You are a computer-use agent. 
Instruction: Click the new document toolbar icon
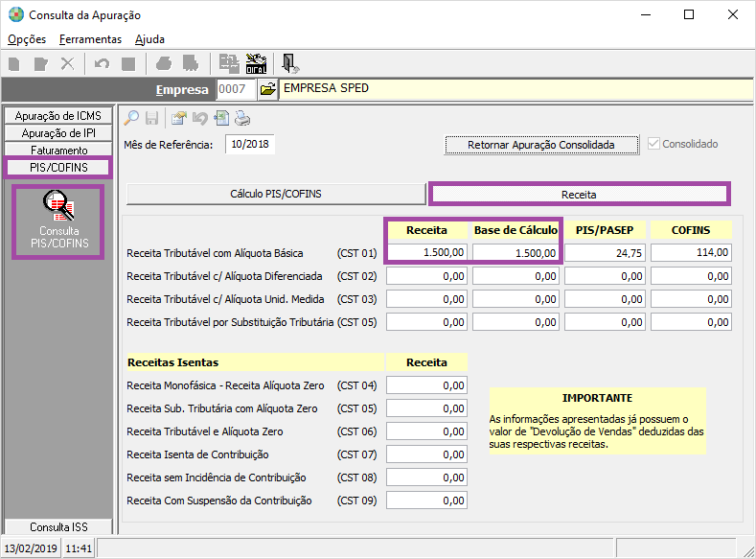pyautogui.click(x=14, y=64)
